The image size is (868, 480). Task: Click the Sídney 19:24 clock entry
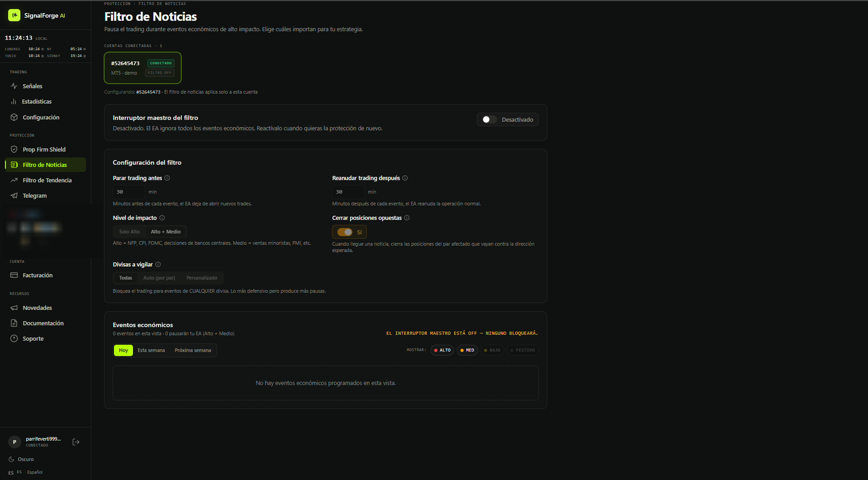click(x=66, y=56)
